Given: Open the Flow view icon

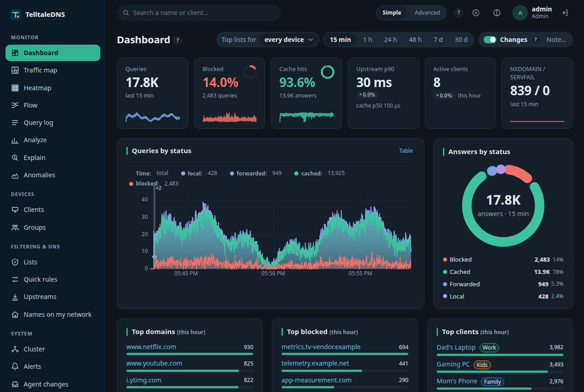Looking at the screenshot, I should 15,105.
